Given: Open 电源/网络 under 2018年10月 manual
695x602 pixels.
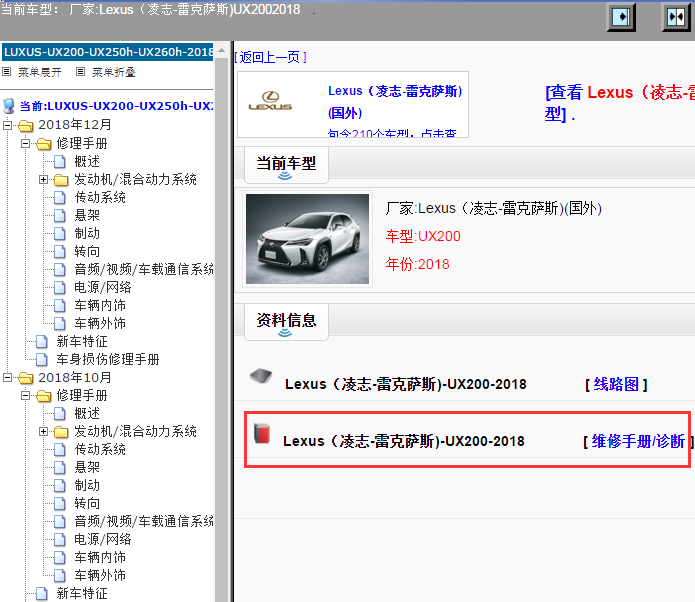Looking at the screenshot, I should [103, 539].
